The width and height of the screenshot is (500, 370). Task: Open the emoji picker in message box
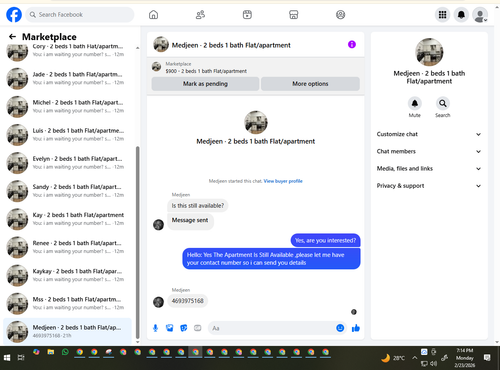point(340,328)
